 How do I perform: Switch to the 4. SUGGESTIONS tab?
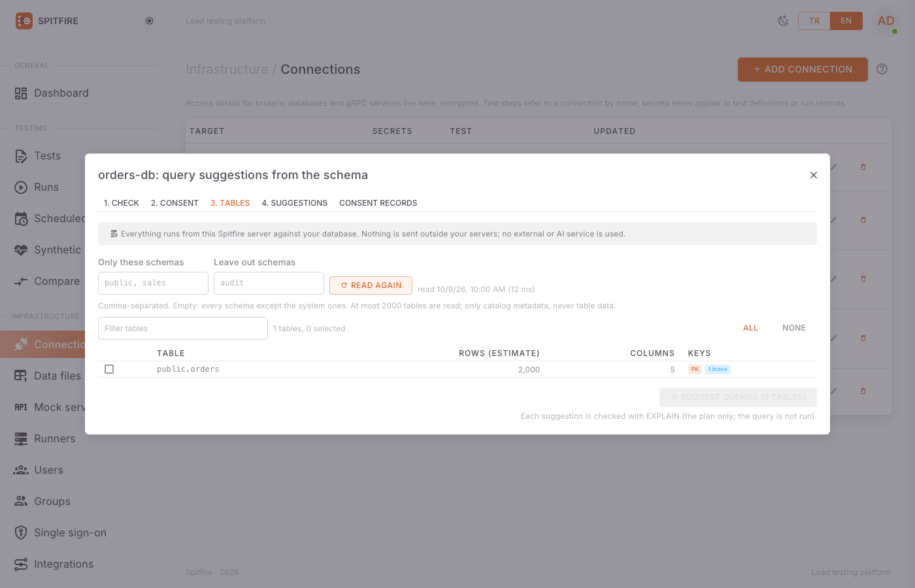point(294,203)
